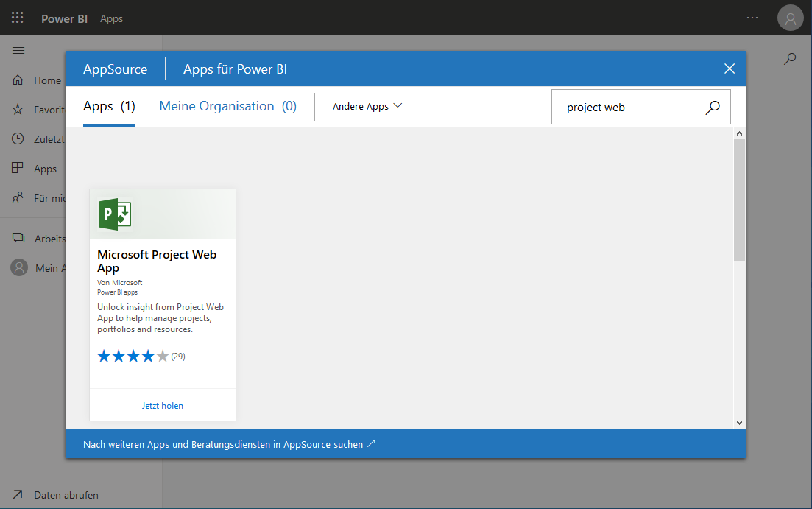Click Daten abrufen label

click(66, 495)
